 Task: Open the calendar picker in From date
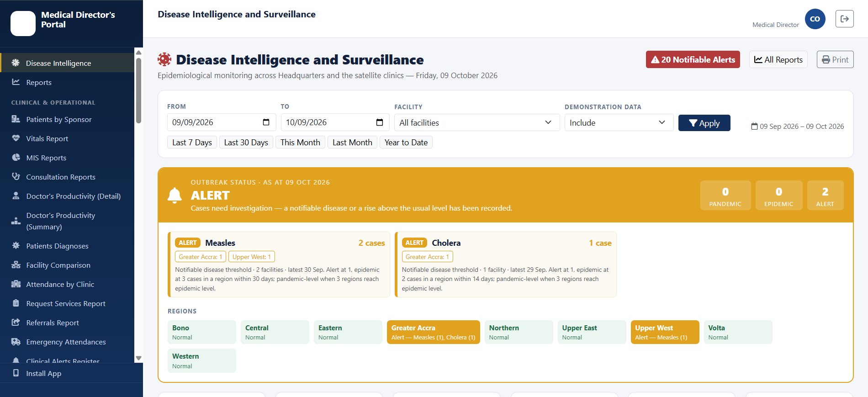[266, 122]
